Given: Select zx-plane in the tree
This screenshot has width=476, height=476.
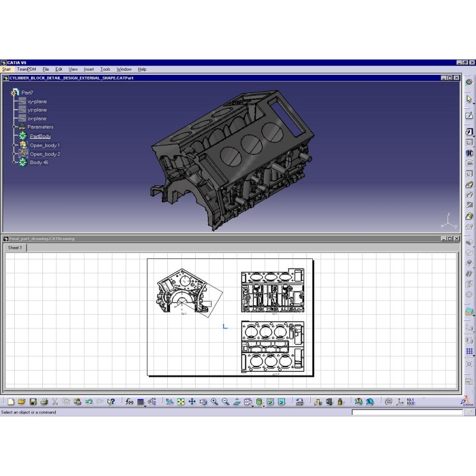Looking at the screenshot, I should coord(37,118).
